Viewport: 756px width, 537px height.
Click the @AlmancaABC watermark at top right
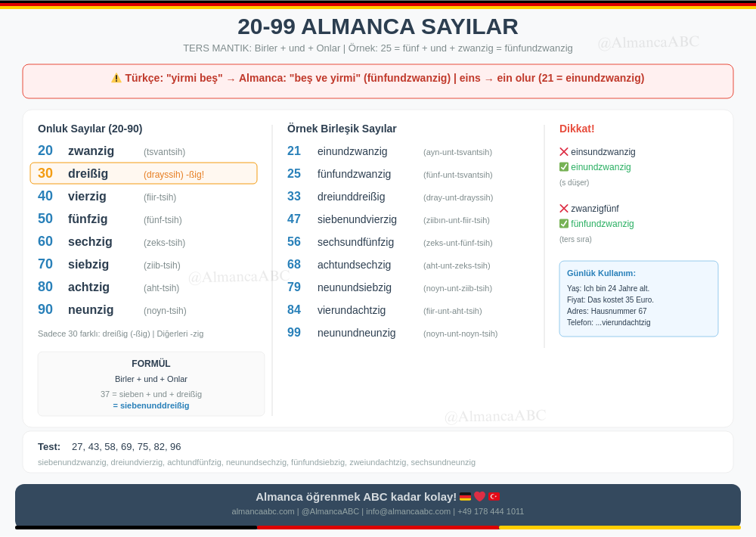(648, 42)
